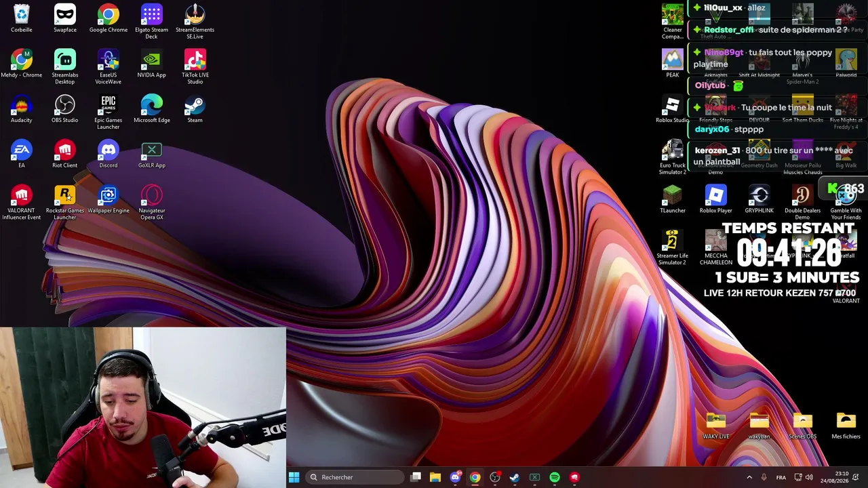
Task: Open Roblox Studio shortcut
Action: 673,109
